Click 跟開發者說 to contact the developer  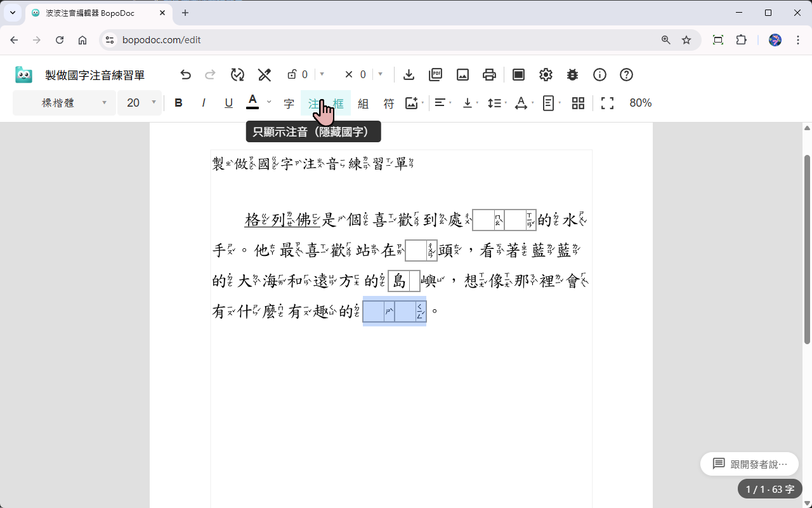click(x=749, y=464)
